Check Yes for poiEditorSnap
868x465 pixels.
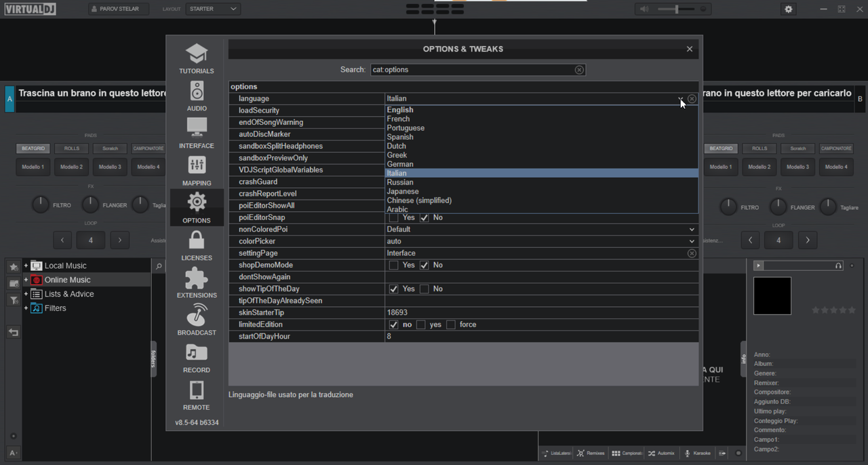point(394,218)
